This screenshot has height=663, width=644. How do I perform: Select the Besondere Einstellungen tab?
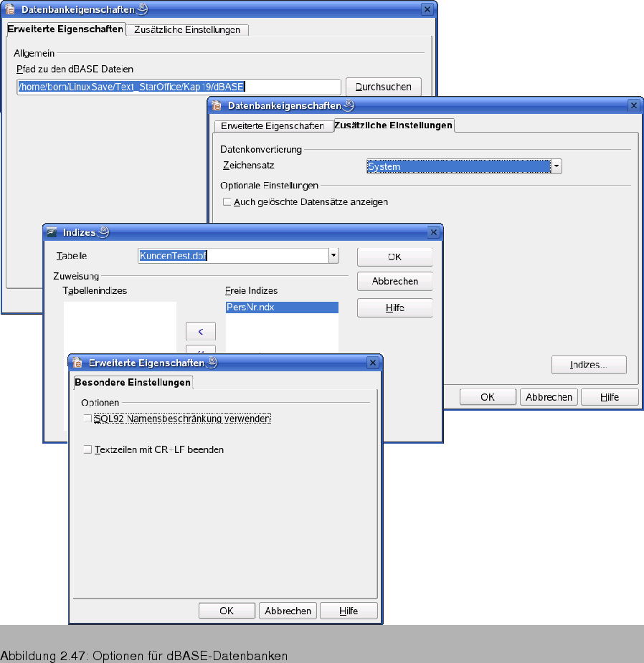click(133, 383)
